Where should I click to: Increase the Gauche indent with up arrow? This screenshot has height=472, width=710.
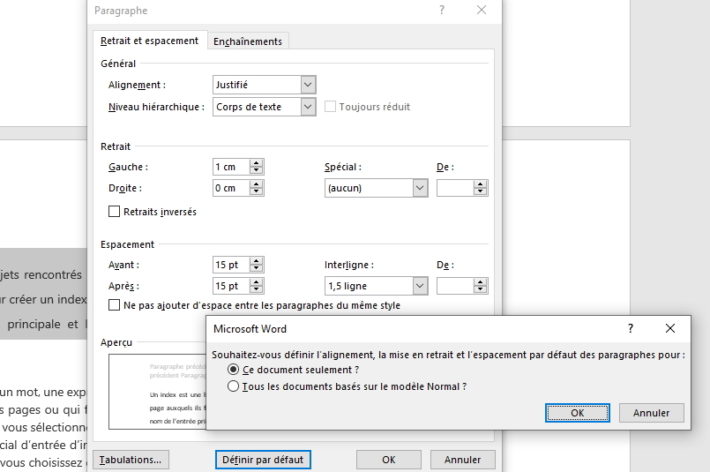[x=256, y=163]
